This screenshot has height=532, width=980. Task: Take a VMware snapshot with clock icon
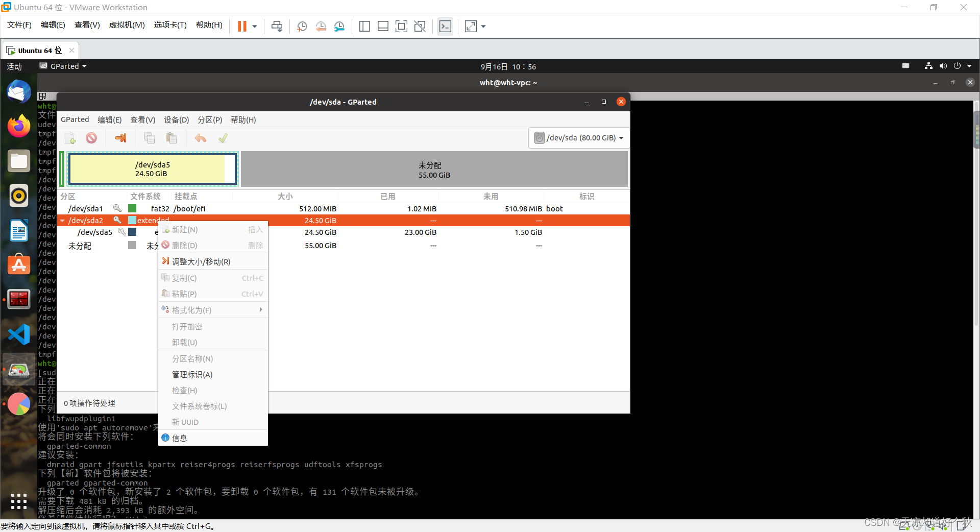[302, 26]
